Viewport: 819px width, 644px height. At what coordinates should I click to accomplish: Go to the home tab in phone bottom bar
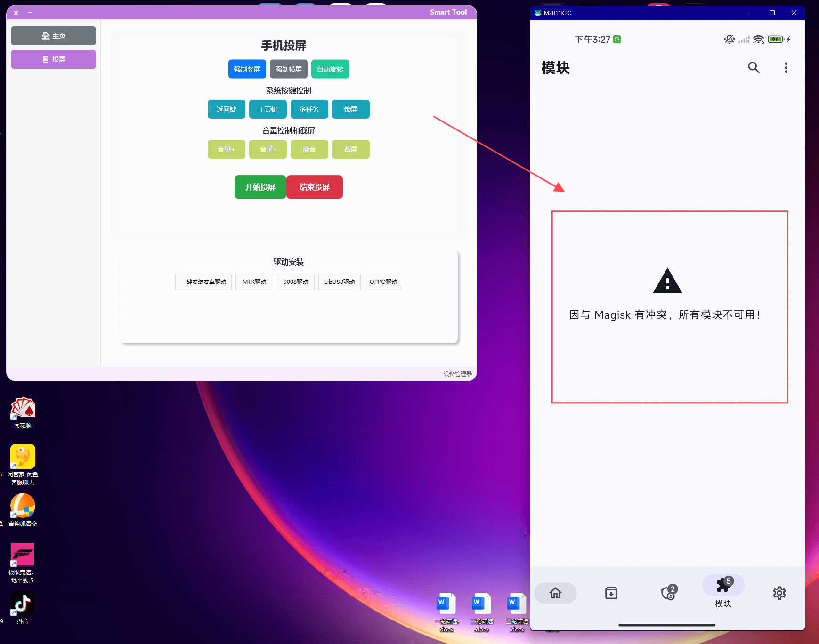click(x=555, y=593)
